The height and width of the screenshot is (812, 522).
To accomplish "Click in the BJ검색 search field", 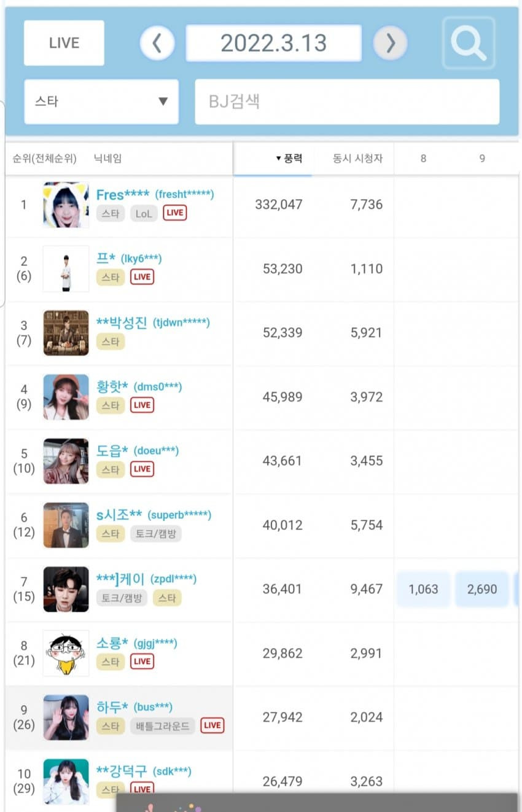I will click(347, 101).
